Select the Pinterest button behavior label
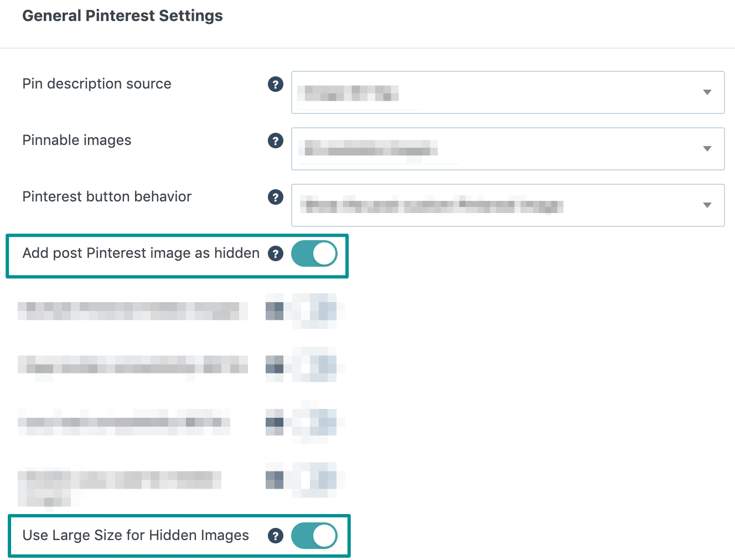The height and width of the screenshot is (560, 735). [x=107, y=197]
